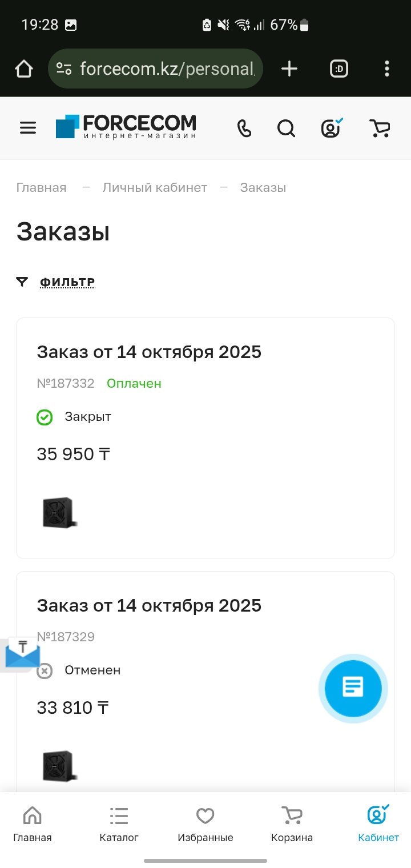Open a new browser tab
This screenshot has height=868, width=411.
click(289, 69)
